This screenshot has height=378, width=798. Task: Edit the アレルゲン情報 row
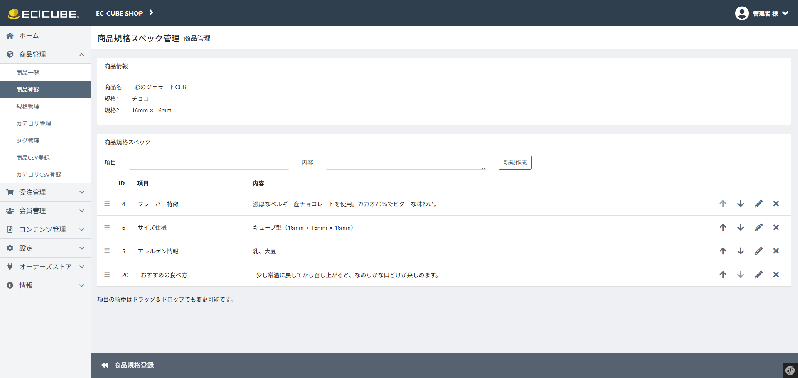pos(758,251)
